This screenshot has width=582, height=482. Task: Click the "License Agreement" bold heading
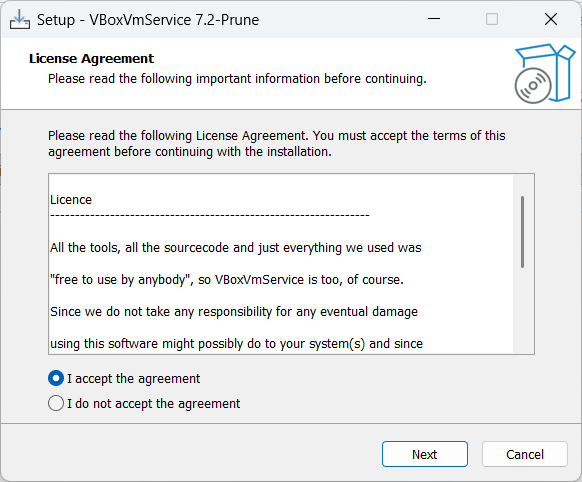(x=91, y=59)
